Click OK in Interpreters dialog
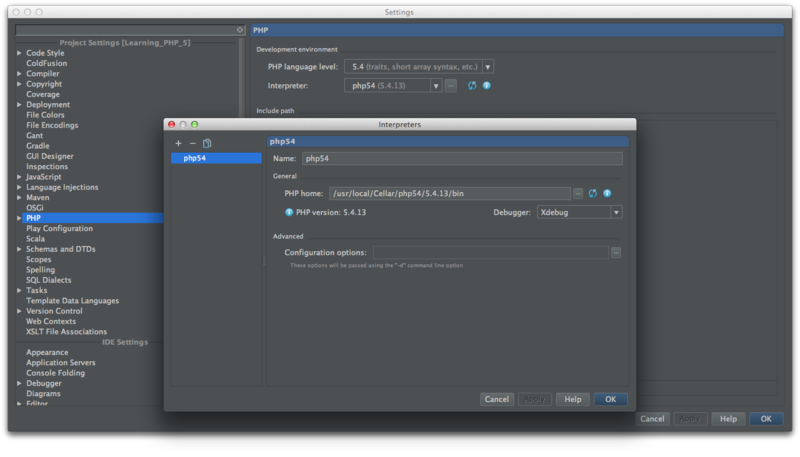800x457 pixels. (x=610, y=399)
